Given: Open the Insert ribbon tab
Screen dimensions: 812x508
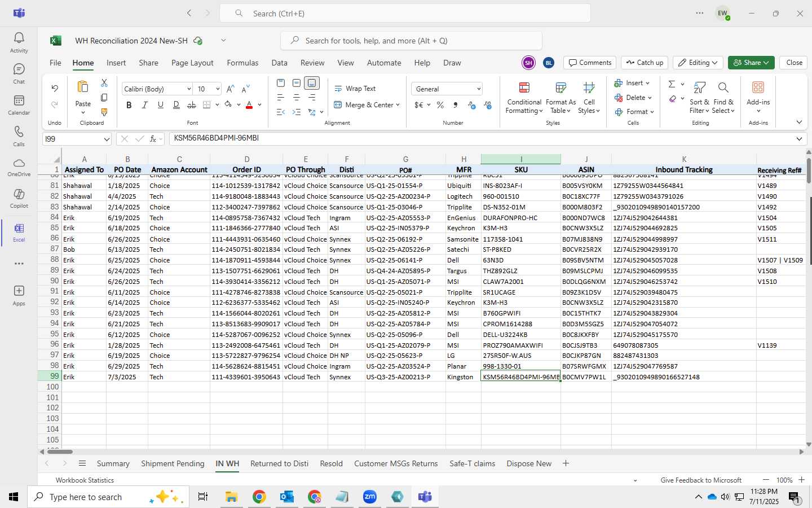Looking at the screenshot, I should pos(116,63).
